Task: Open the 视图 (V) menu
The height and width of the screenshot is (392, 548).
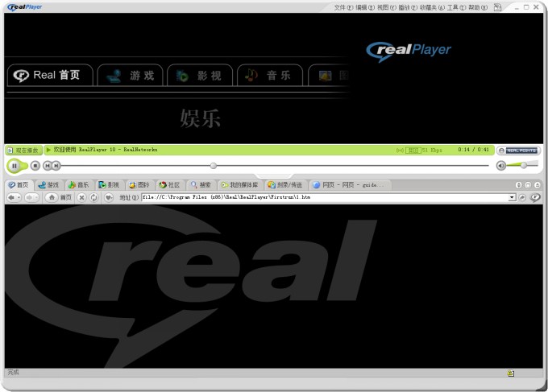Action: pyautogui.click(x=387, y=7)
